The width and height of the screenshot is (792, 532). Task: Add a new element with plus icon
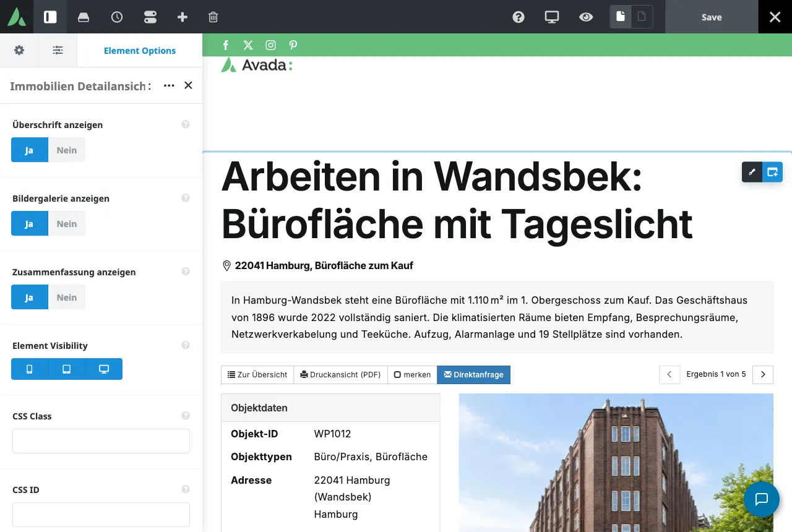183,17
